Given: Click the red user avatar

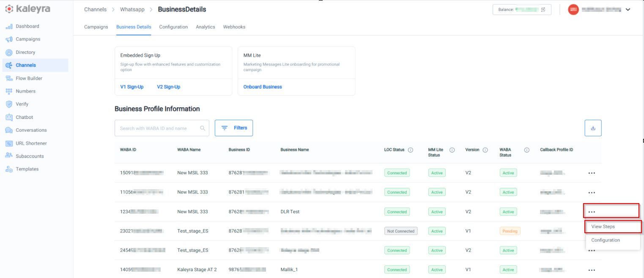Looking at the screenshot, I should point(573,9).
